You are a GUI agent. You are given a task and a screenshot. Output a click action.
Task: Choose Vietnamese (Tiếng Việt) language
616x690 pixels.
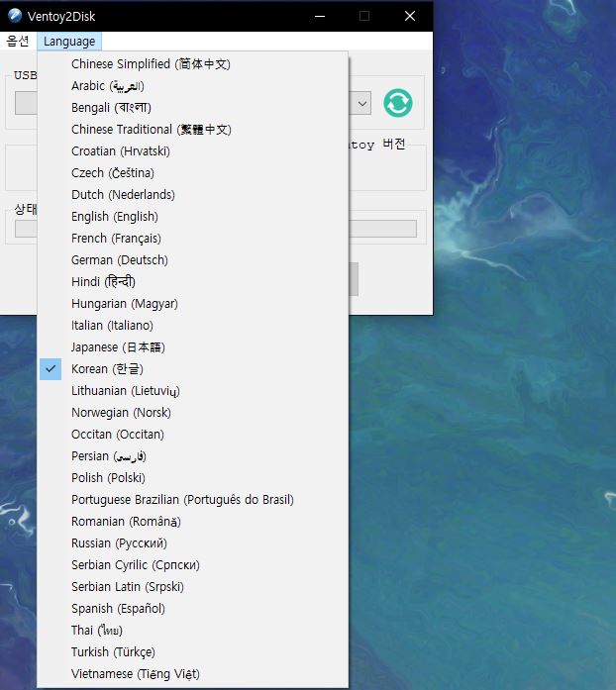[193, 674]
